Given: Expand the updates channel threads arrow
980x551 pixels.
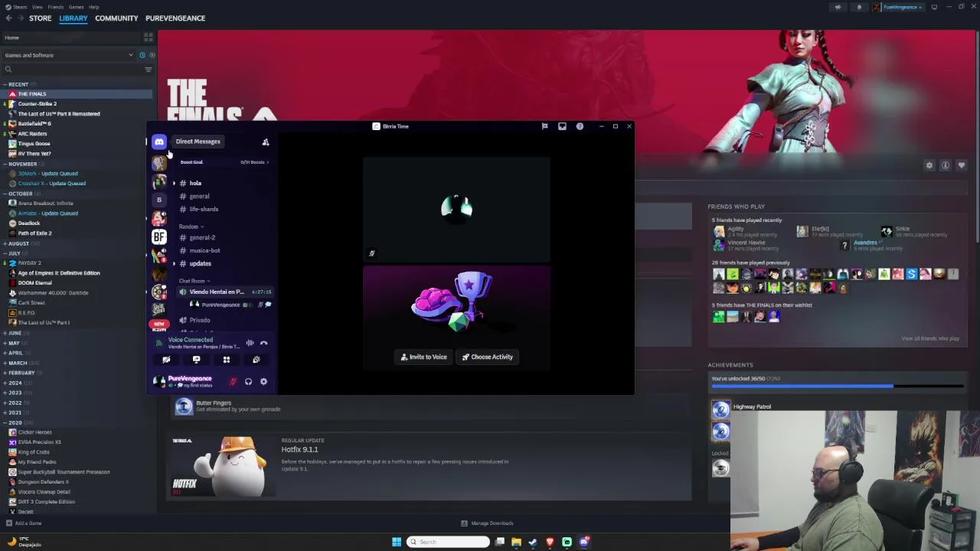Looking at the screenshot, I should 174,263.
